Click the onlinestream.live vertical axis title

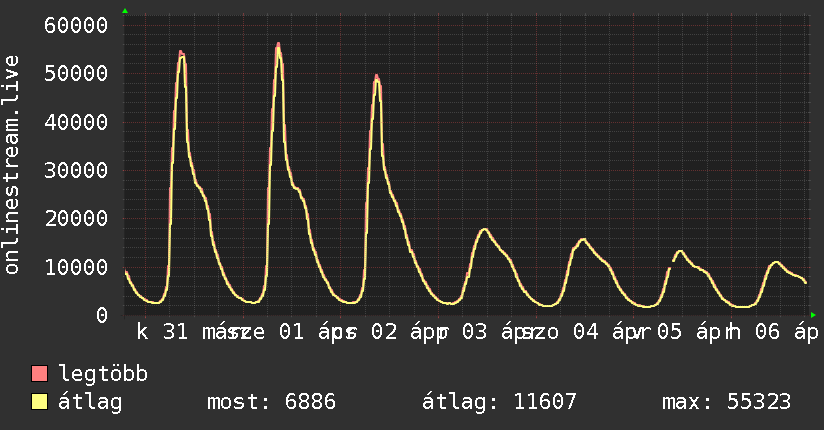pos(11,165)
